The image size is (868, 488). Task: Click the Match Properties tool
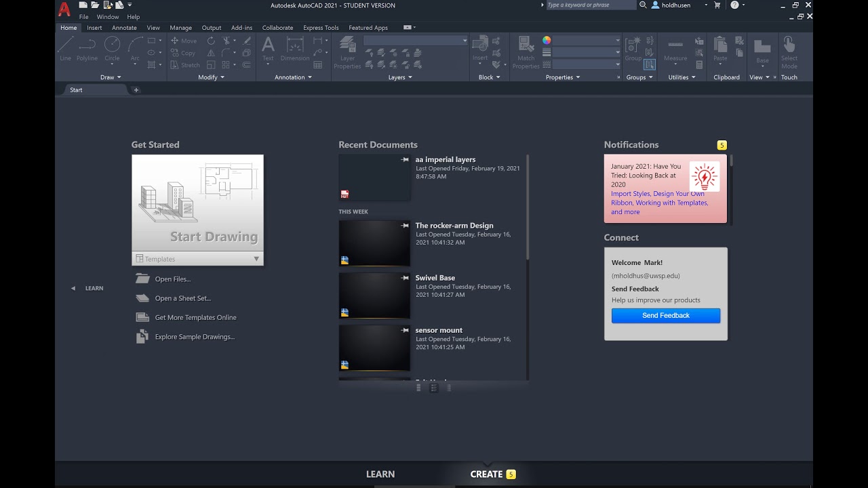point(526,53)
